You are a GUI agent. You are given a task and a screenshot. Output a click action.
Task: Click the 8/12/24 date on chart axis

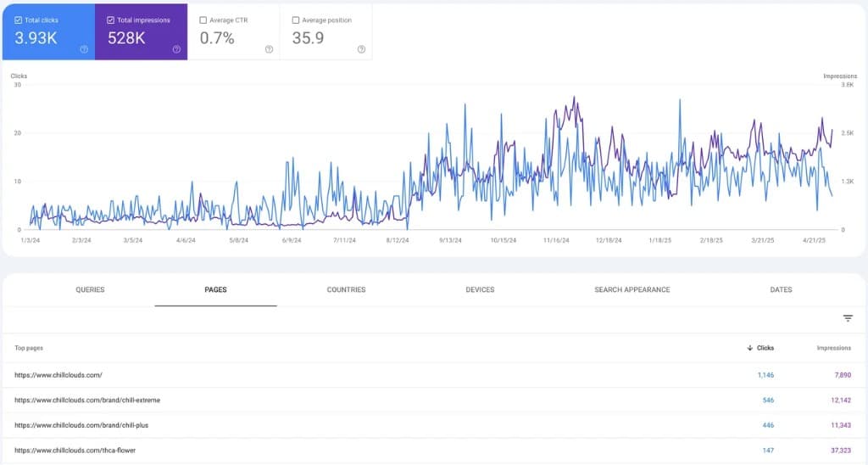coord(398,240)
